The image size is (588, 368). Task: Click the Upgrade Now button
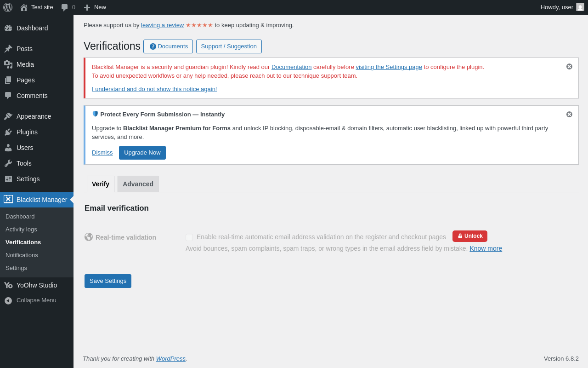142,153
